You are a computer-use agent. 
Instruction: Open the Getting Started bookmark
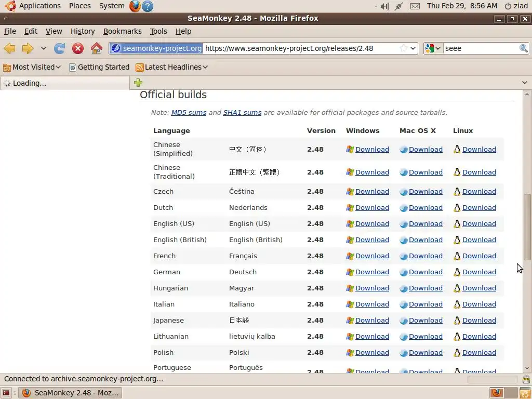pos(99,67)
